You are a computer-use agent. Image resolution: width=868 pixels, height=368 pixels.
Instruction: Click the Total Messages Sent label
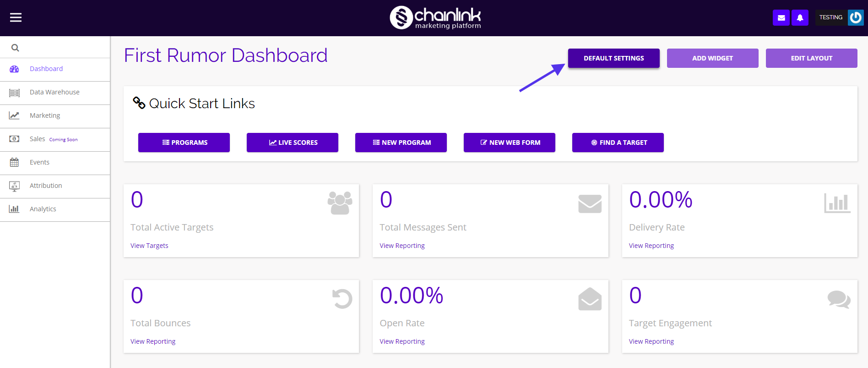coord(423,227)
